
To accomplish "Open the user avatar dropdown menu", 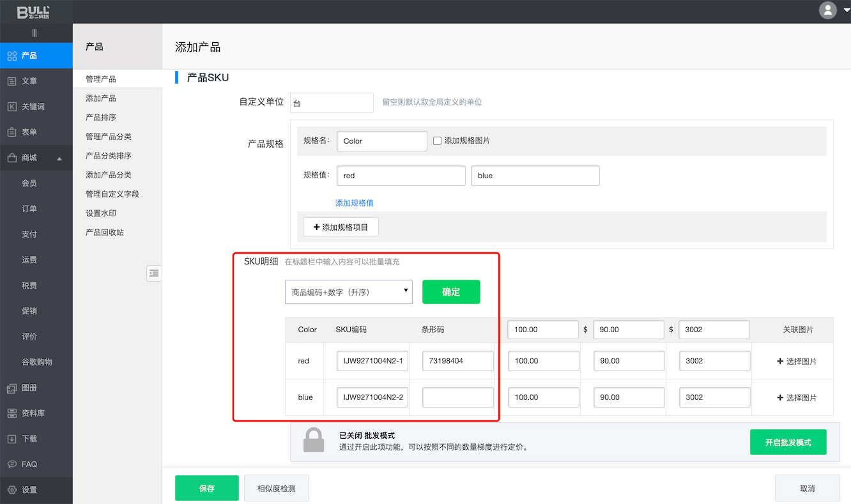I will [834, 10].
